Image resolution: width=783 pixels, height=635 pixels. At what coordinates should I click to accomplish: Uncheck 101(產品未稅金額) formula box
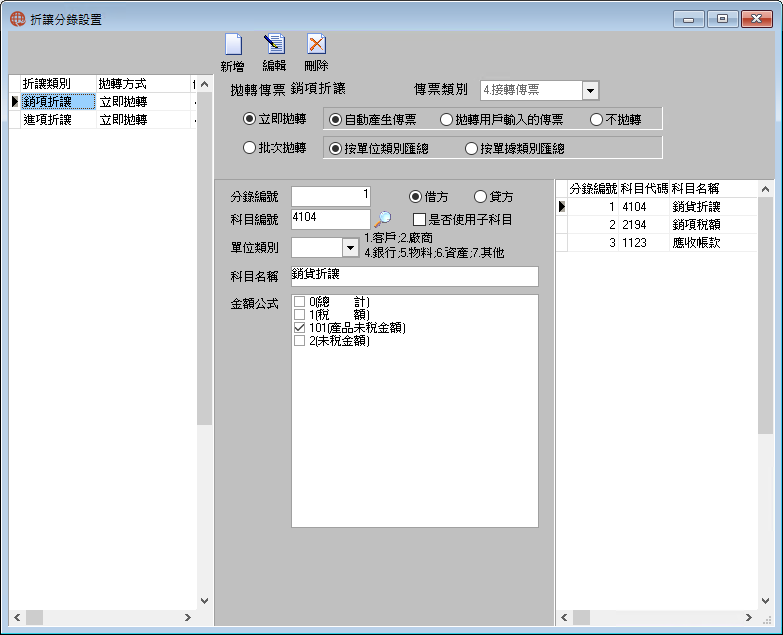[299, 327]
